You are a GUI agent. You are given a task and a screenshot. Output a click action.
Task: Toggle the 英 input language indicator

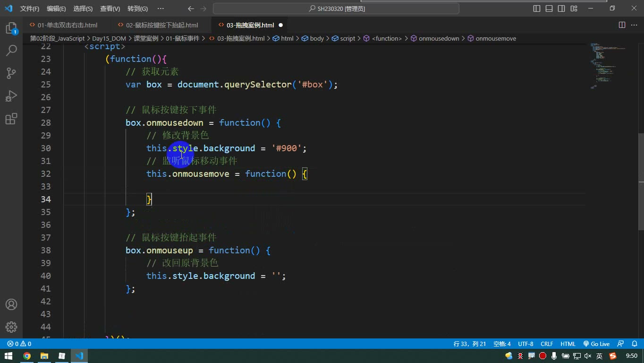600,356
